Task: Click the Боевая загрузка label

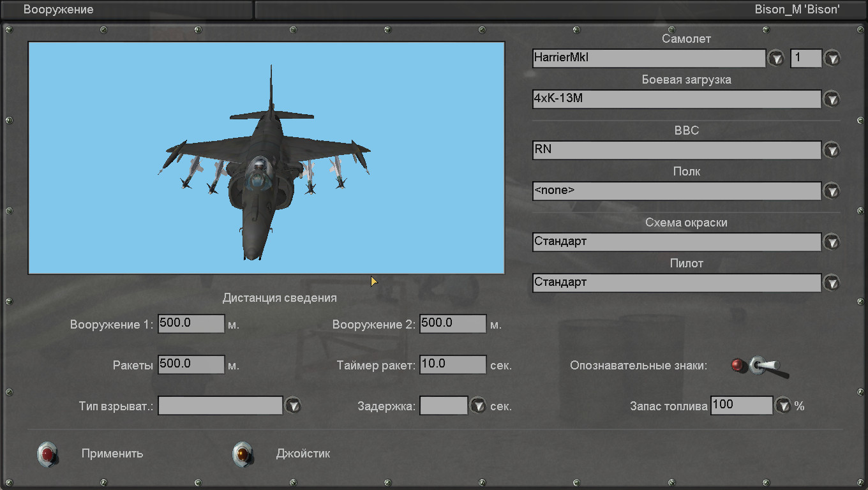Action: point(687,80)
